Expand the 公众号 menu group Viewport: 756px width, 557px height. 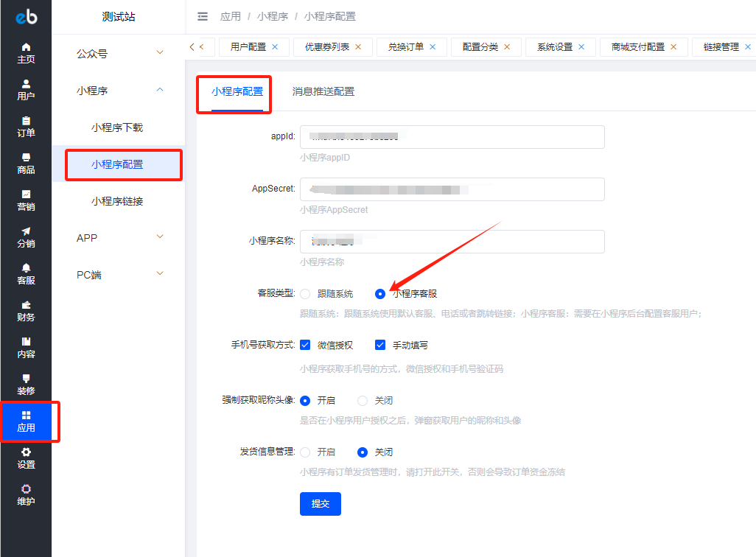pyautogui.click(x=118, y=54)
